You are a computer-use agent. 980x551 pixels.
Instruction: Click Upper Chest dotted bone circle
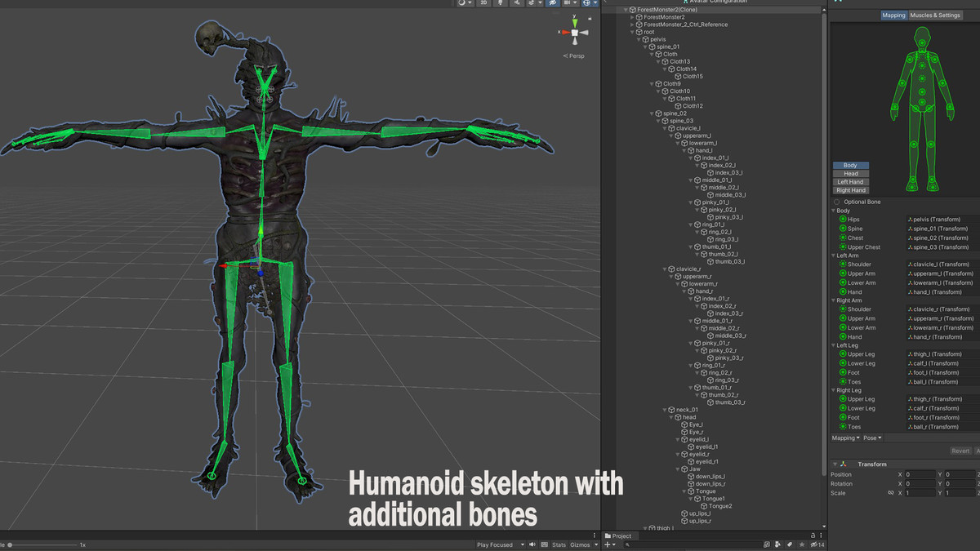(843, 247)
